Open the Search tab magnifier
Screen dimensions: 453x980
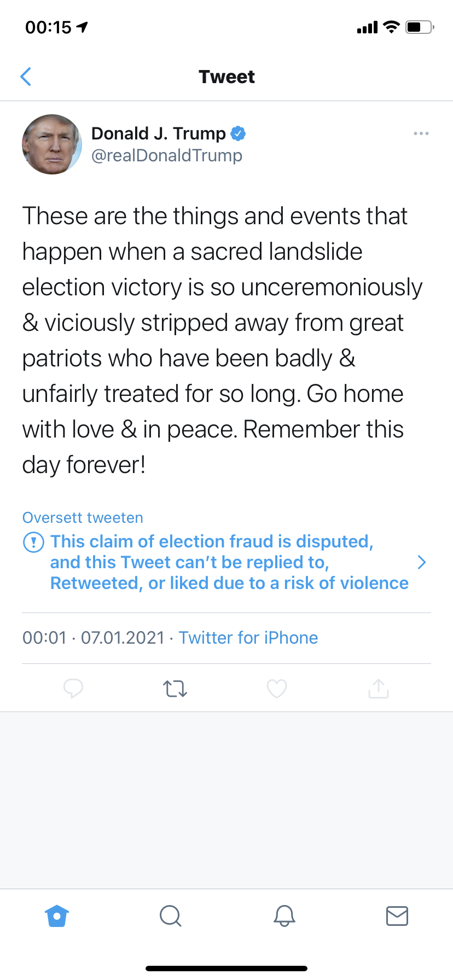(x=170, y=915)
